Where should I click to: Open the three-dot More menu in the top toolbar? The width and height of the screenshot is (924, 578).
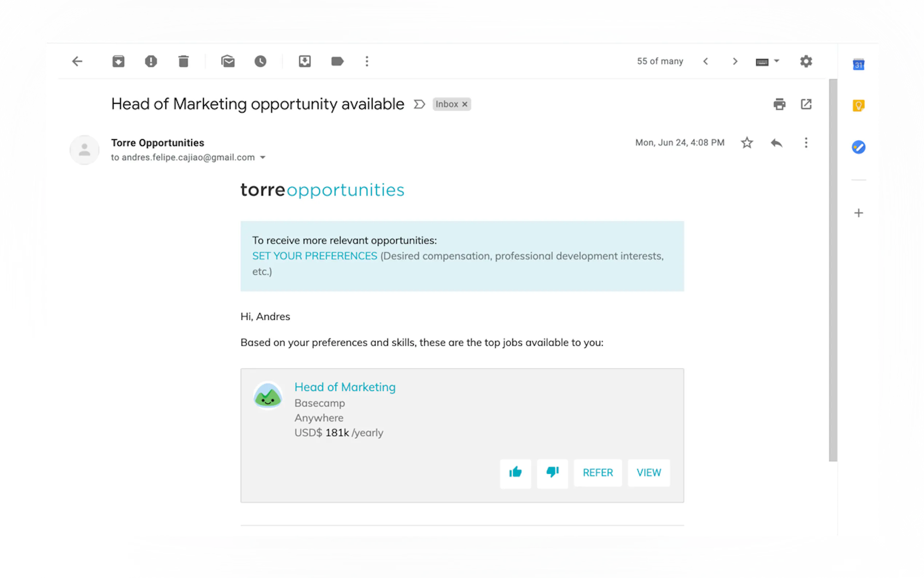tap(367, 61)
